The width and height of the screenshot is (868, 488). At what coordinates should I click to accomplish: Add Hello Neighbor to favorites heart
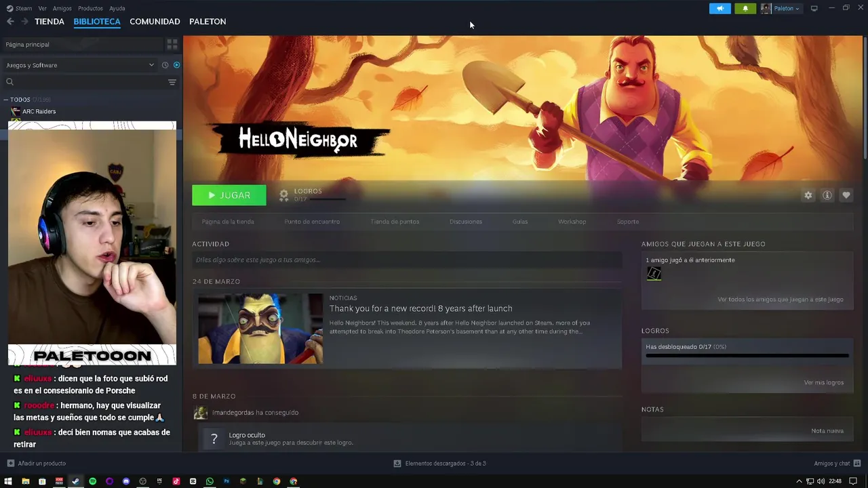click(x=846, y=195)
